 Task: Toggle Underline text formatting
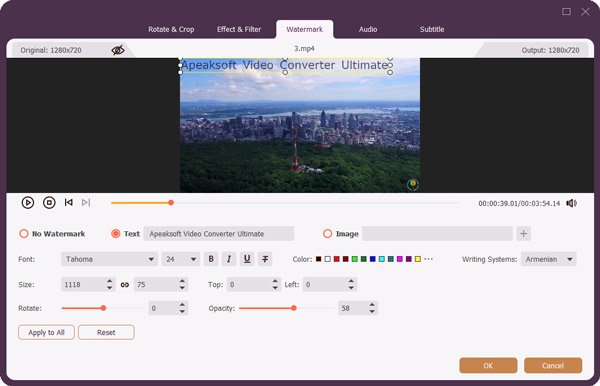pos(247,259)
